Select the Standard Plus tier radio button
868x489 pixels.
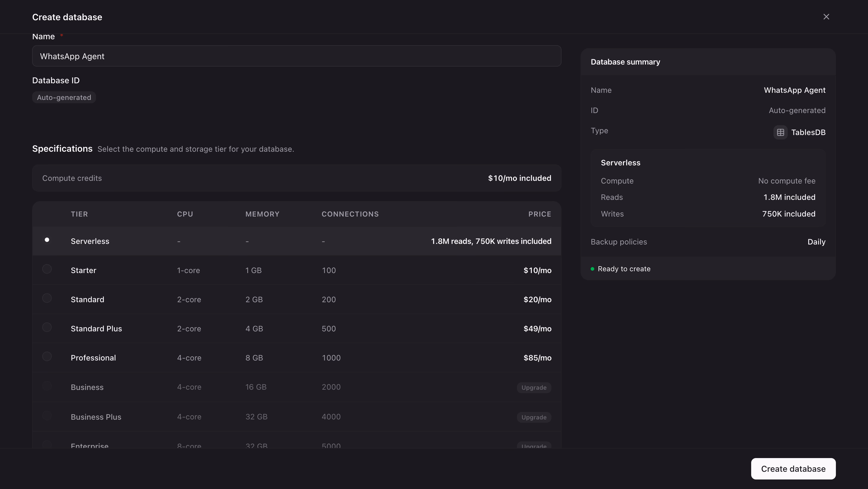[x=47, y=327]
